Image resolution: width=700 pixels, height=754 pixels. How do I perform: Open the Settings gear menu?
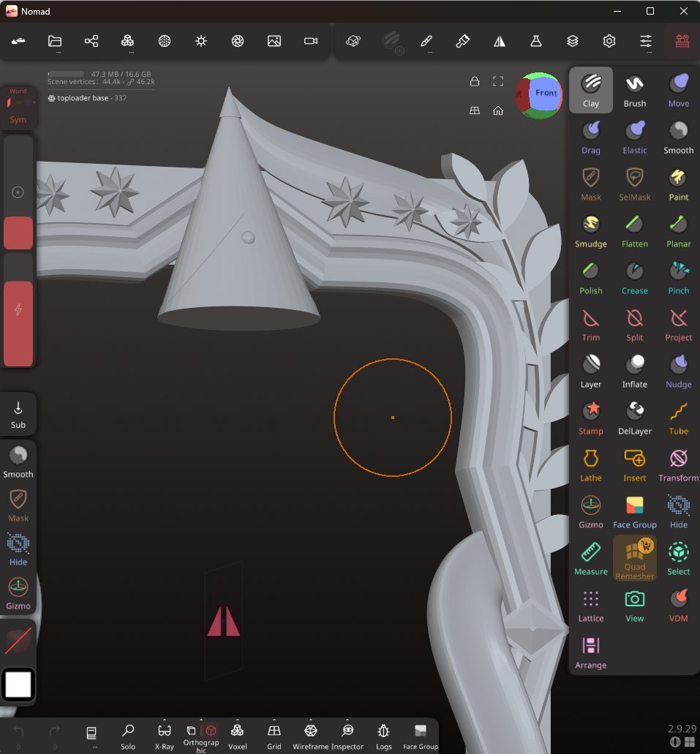[609, 42]
